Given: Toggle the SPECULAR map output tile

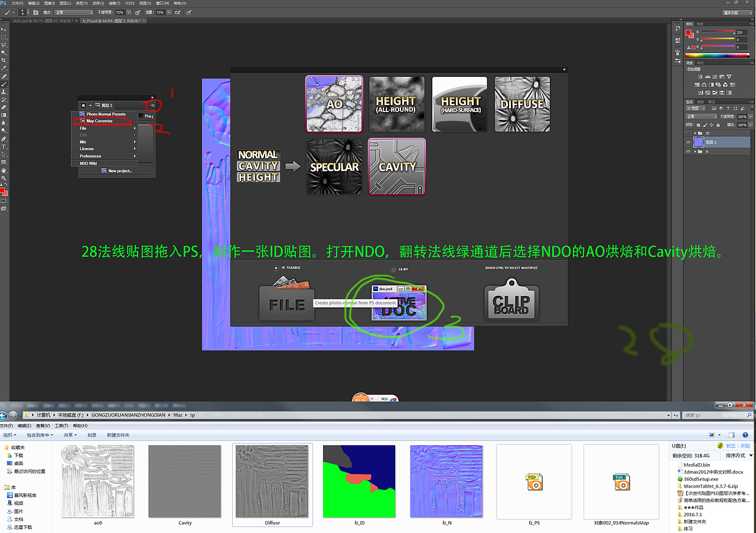Looking at the screenshot, I should tap(334, 166).
